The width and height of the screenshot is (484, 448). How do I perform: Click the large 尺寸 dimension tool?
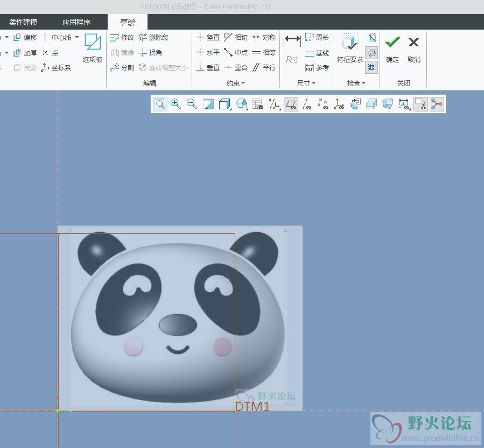point(292,48)
